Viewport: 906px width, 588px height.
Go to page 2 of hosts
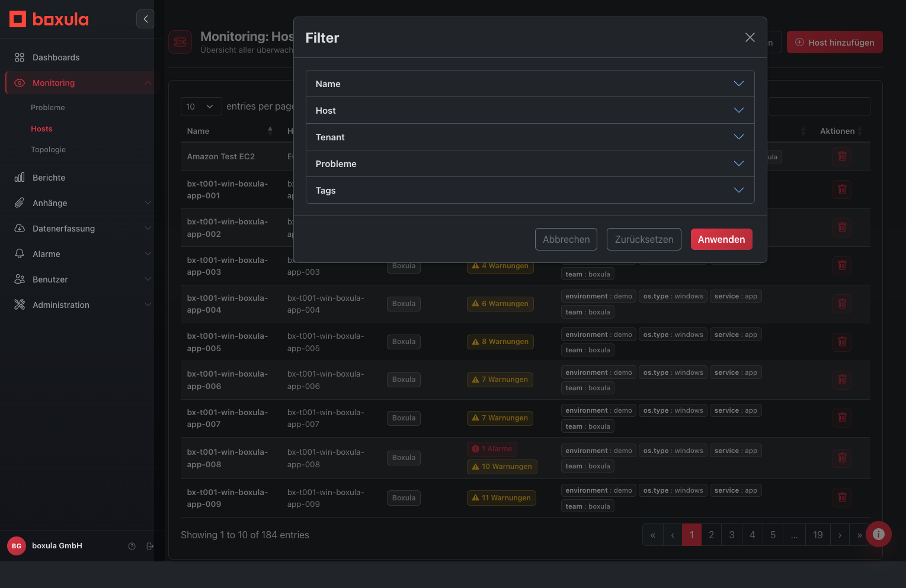[x=711, y=535]
